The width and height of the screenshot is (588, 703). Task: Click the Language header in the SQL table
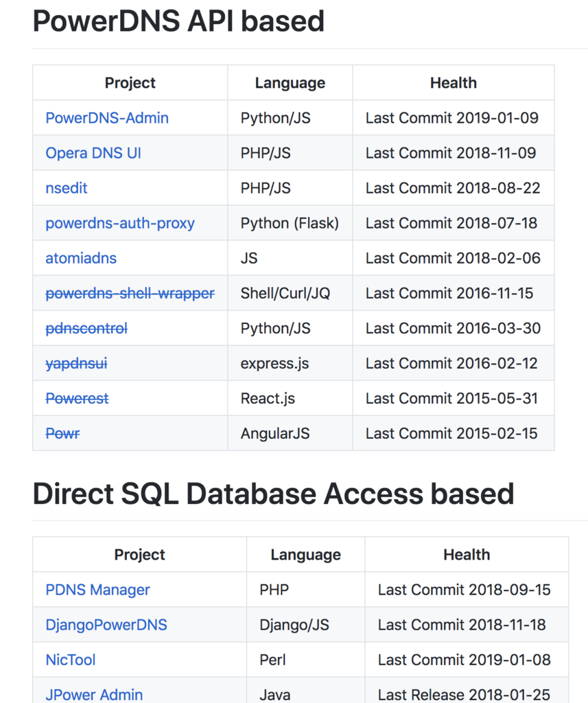[x=305, y=555]
